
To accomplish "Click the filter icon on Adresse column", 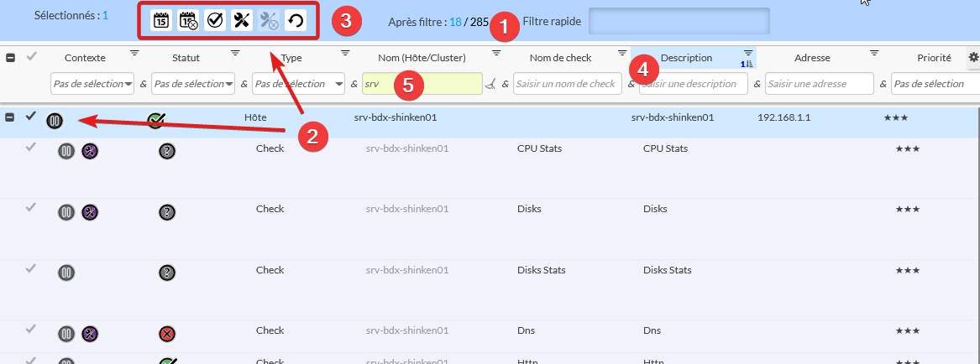I will point(874,53).
